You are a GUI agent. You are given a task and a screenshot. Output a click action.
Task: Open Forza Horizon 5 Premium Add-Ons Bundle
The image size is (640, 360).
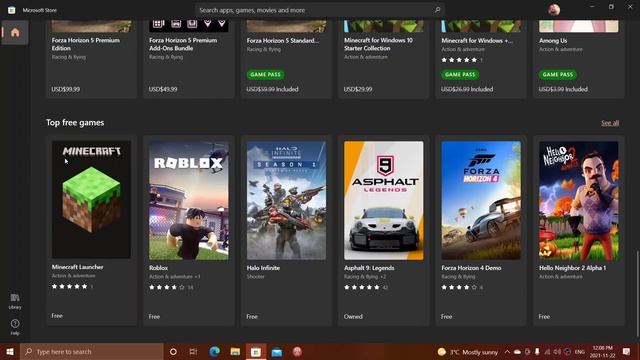click(x=189, y=59)
